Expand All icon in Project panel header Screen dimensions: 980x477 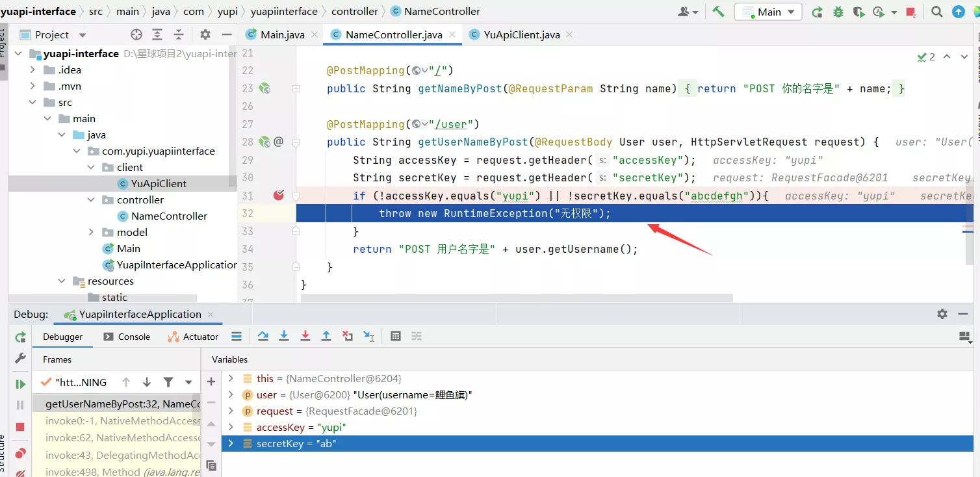point(157,35)
